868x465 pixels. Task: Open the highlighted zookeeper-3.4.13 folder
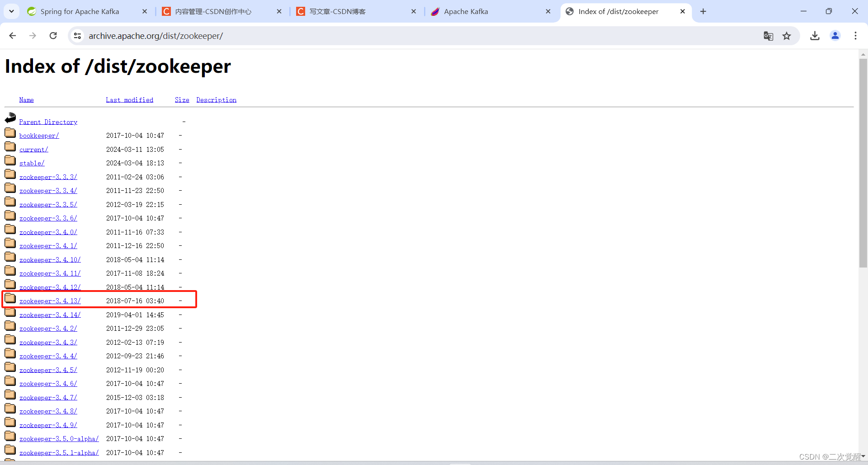pyautogui.click(x=50, y=301)
